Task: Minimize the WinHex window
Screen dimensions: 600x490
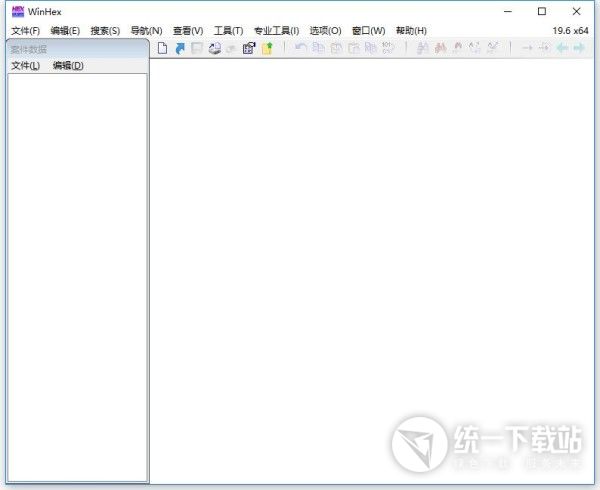Action: pyautogui.click(x=508, y=11)
